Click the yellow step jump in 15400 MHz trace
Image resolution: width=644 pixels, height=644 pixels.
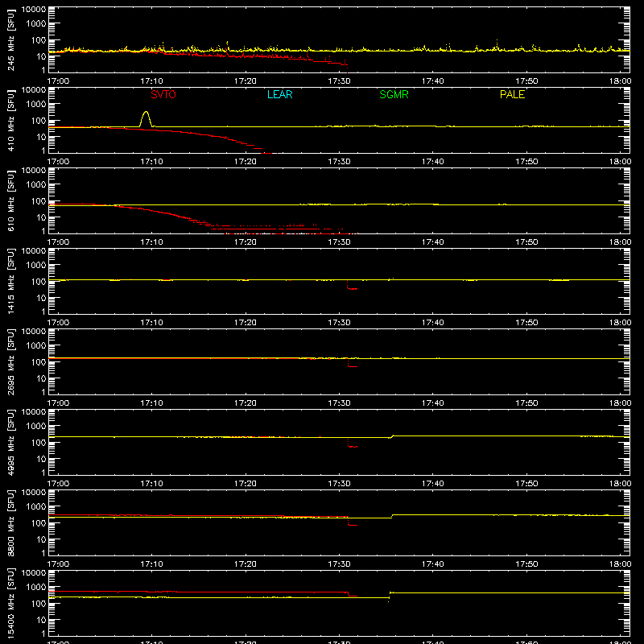[x=390, y=596]
